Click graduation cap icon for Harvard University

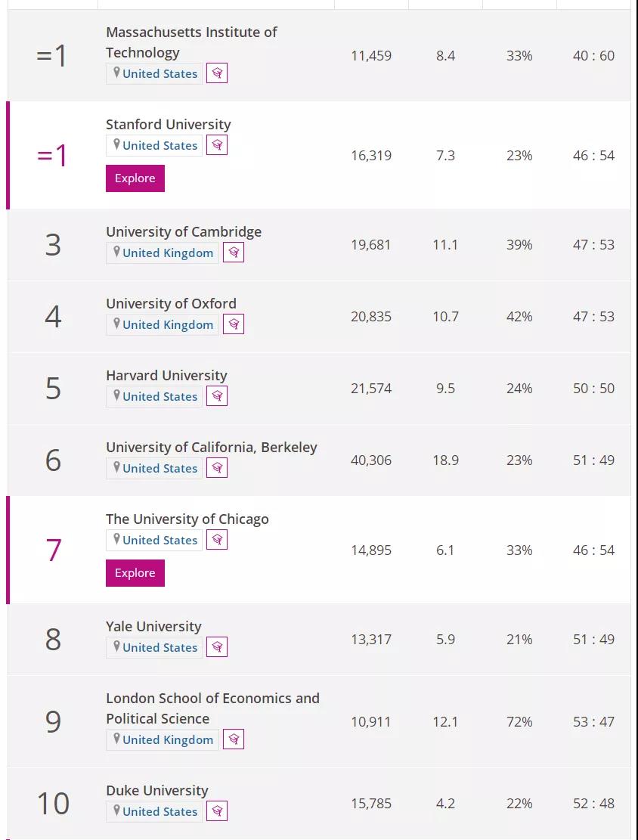point(217,395)
